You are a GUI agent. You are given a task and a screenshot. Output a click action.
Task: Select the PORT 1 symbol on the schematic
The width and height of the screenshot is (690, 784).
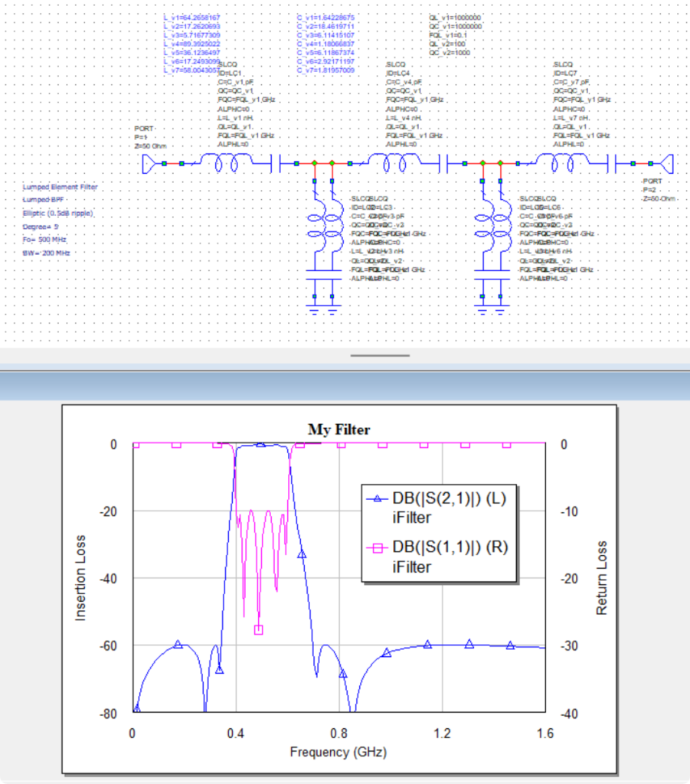(x=149, y=164)
